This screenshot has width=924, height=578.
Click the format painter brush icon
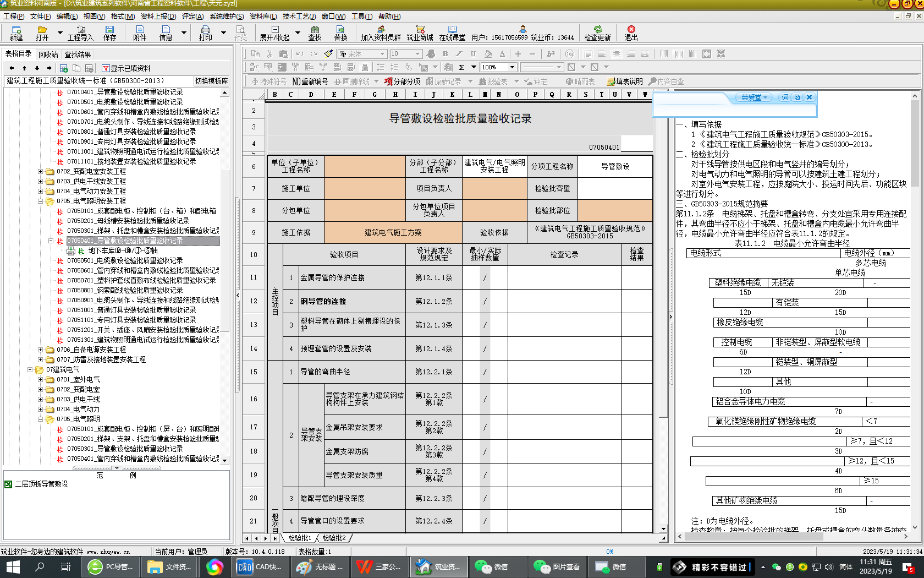(328, 53)
